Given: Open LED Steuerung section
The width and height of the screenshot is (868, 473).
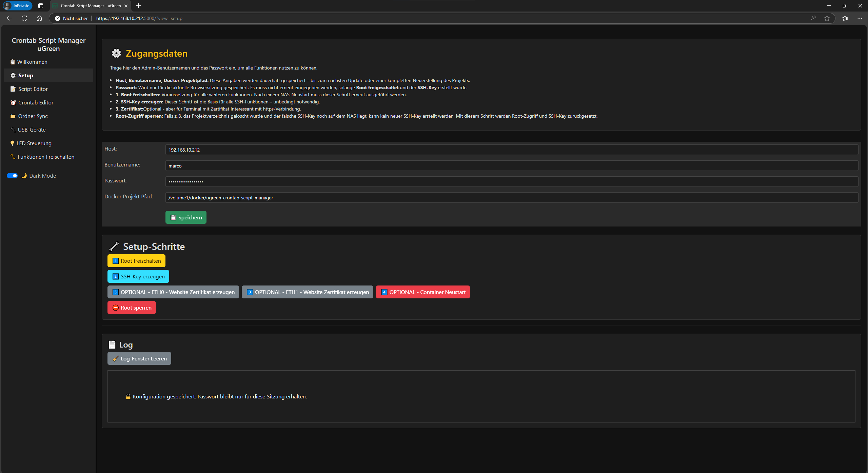Looking at the screenshot, I should pyautogui.click(x=48, y=143).
